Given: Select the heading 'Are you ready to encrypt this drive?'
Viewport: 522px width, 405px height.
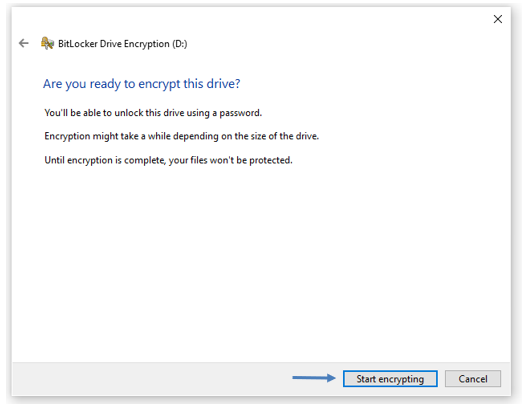Looking at the screenshot, I should (142, 84).
